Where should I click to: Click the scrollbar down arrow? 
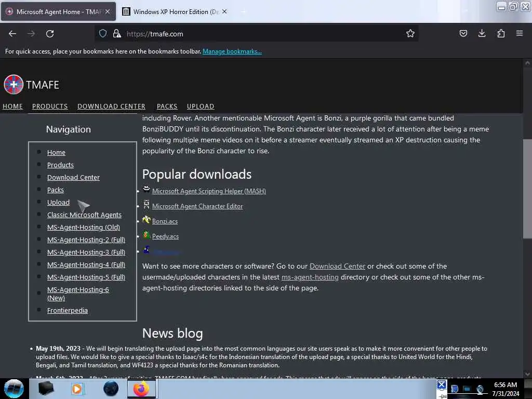pyautogui.click(x=527, y=374)
